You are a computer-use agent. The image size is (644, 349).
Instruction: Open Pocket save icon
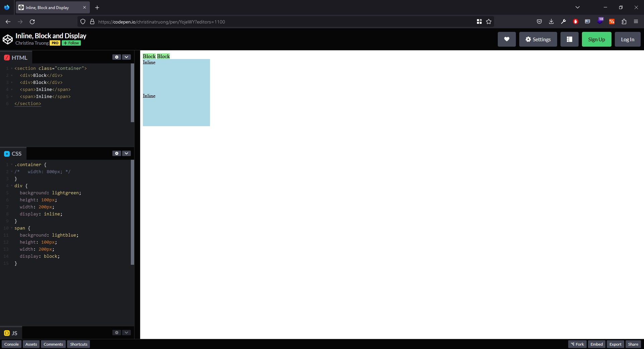coord(539,22)
